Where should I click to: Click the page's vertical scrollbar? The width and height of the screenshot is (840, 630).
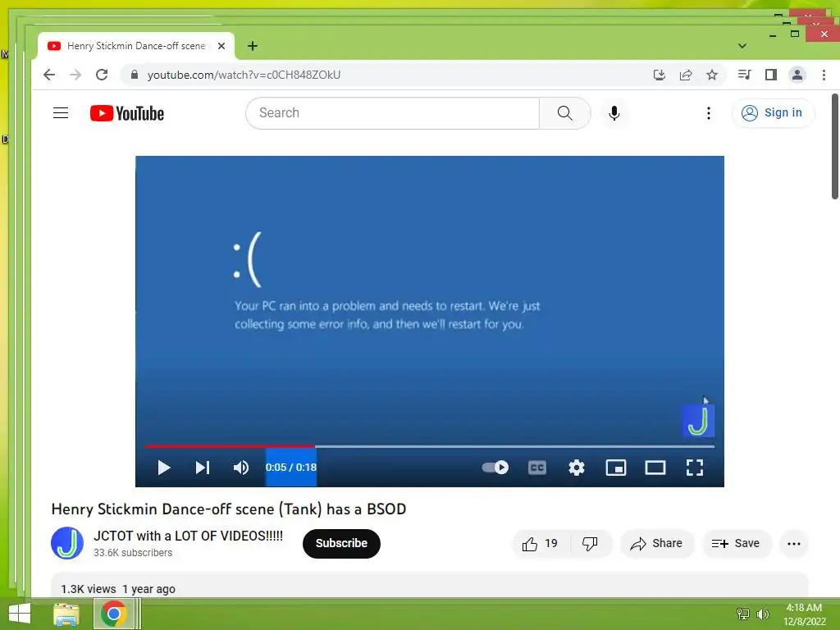(x=834, y=146)
